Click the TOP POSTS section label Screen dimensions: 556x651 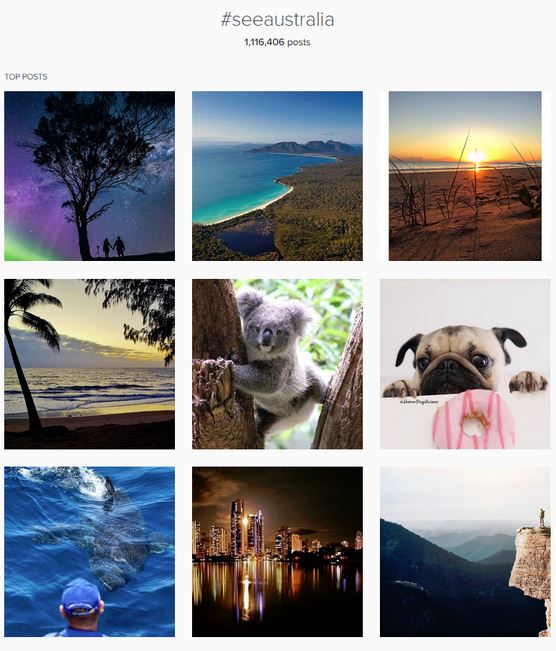(x=26, y=77)
